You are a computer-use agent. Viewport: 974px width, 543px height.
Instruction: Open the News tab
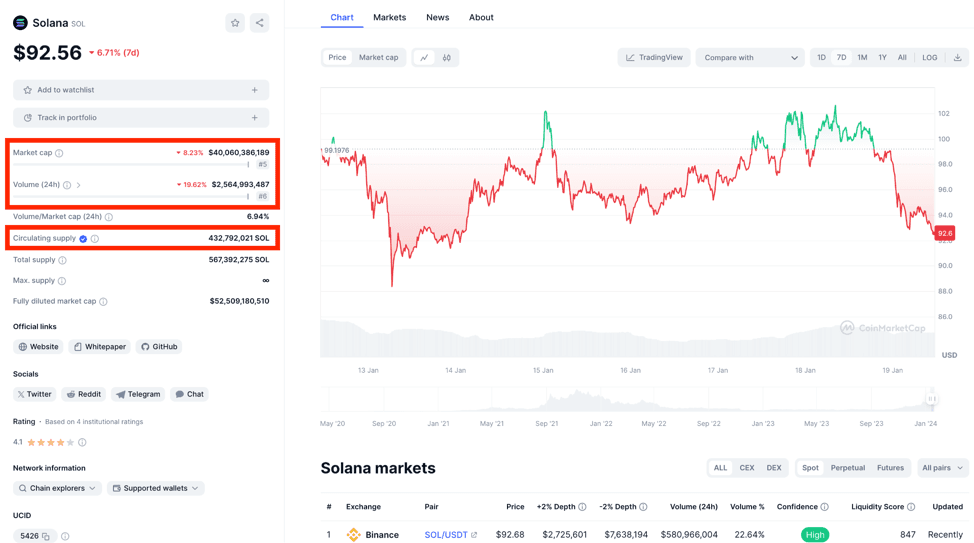437,18
